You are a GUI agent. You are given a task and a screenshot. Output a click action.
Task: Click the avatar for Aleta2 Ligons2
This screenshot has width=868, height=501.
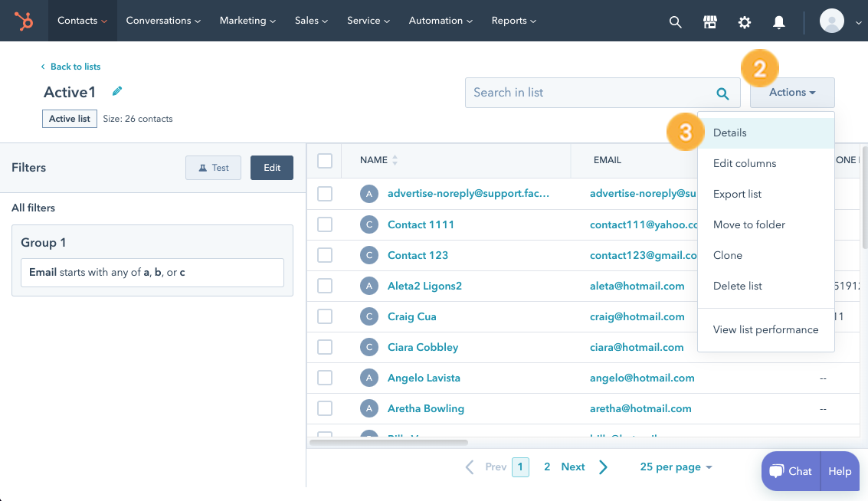pyautogui.click(x=369, y=286)
